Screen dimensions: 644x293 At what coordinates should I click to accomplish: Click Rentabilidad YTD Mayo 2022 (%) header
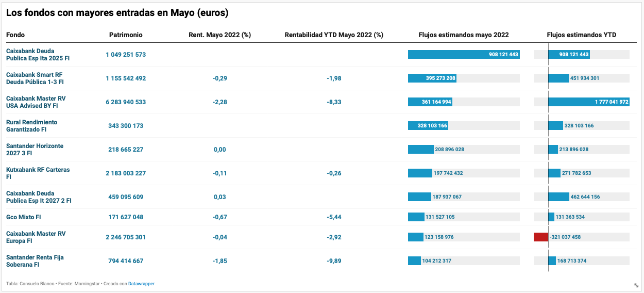334,35
